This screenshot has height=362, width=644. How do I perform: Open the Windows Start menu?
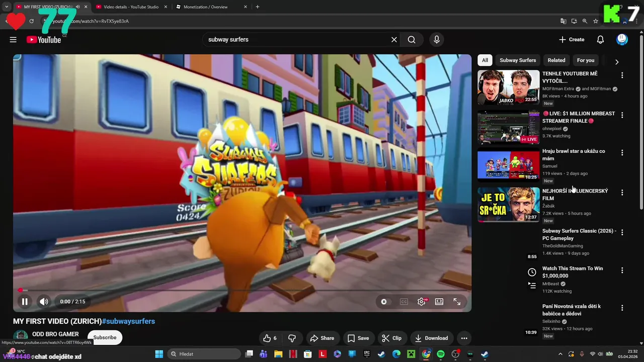[x=159, y=354]
